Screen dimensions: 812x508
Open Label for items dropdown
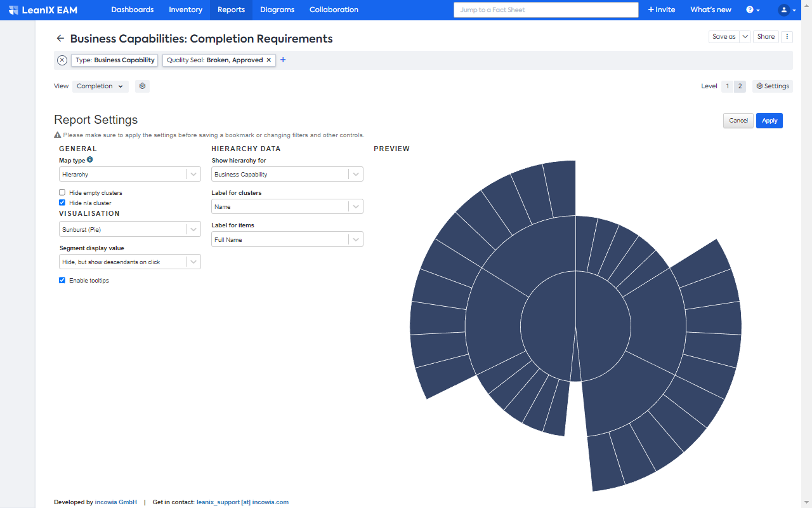click(x=287, y=239)
